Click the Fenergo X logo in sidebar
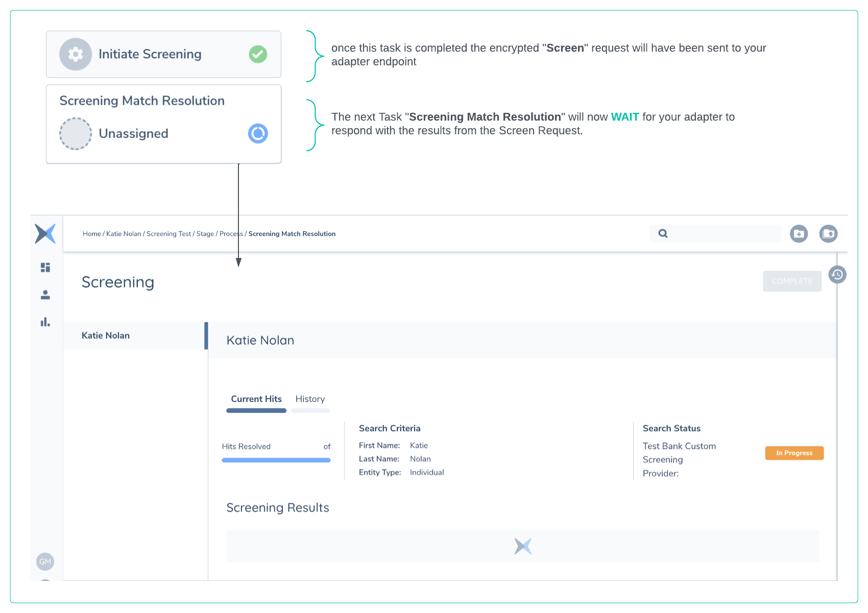The image size is (868, 613). coord(45,234)
